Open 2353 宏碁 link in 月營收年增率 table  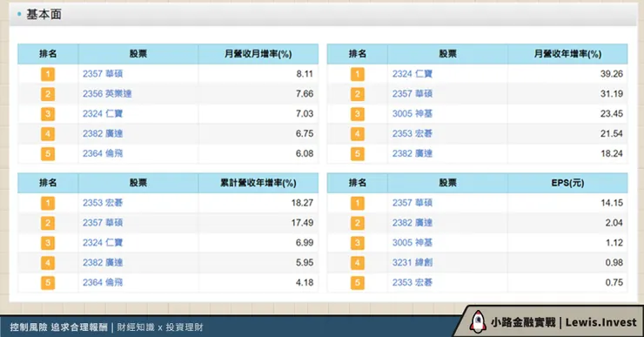413,133
